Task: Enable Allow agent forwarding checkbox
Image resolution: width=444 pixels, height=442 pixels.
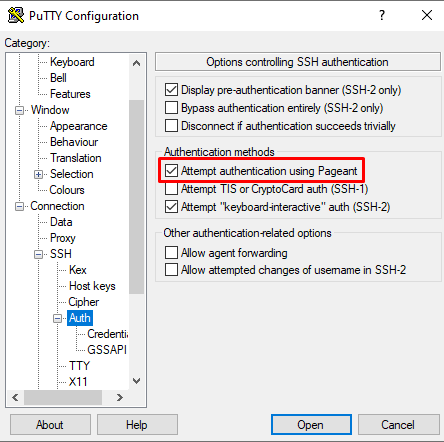Action: click(x=171, y=253)
